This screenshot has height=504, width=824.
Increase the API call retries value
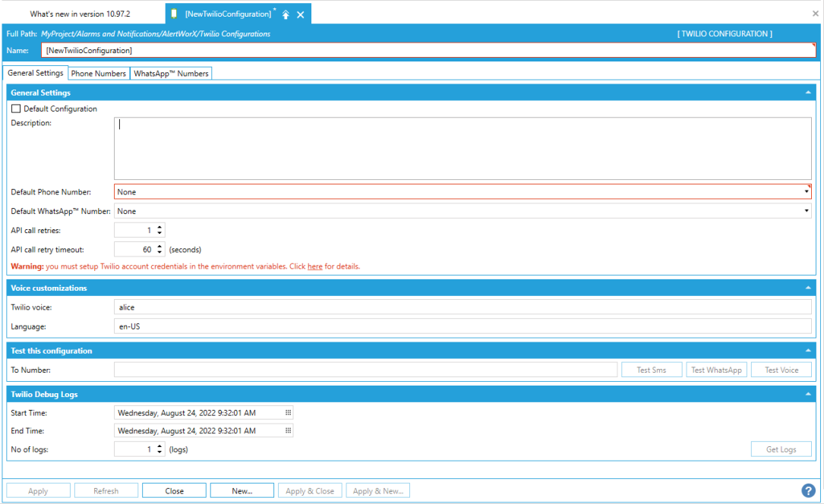point(159,227)
